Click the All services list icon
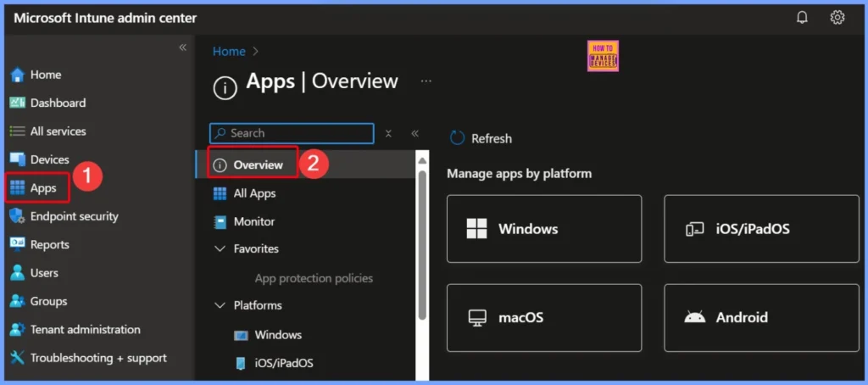The width and height of the screenshot is (868, 385). [18, 131]
